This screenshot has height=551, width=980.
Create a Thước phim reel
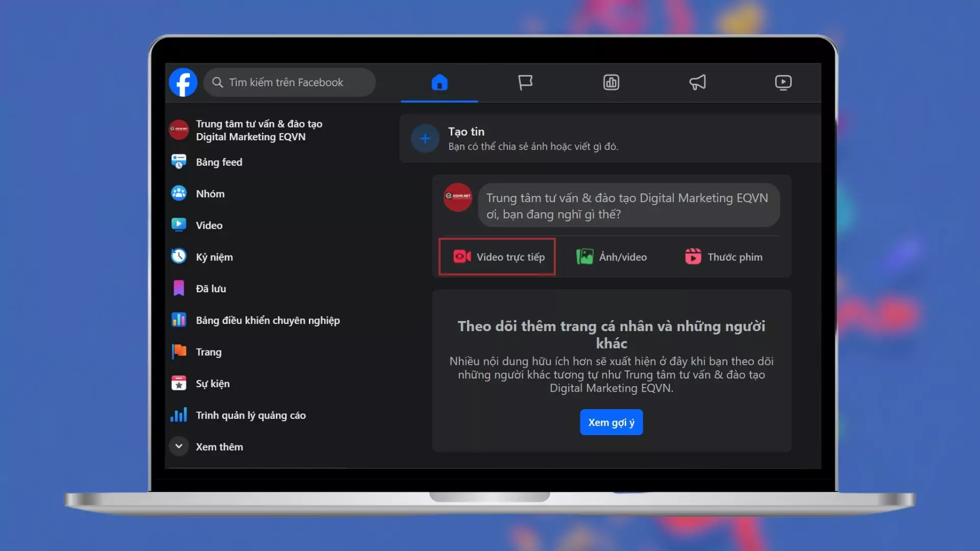[x=724, y=257]
